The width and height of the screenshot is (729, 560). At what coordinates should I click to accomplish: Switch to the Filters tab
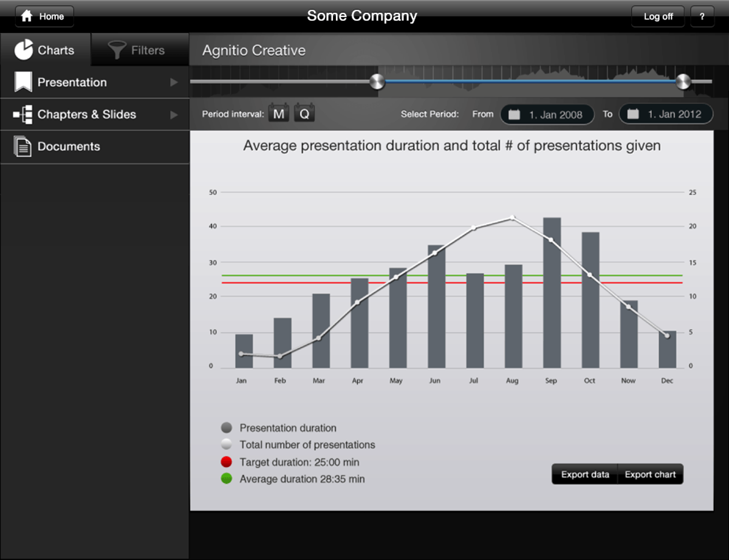[139, 50]
